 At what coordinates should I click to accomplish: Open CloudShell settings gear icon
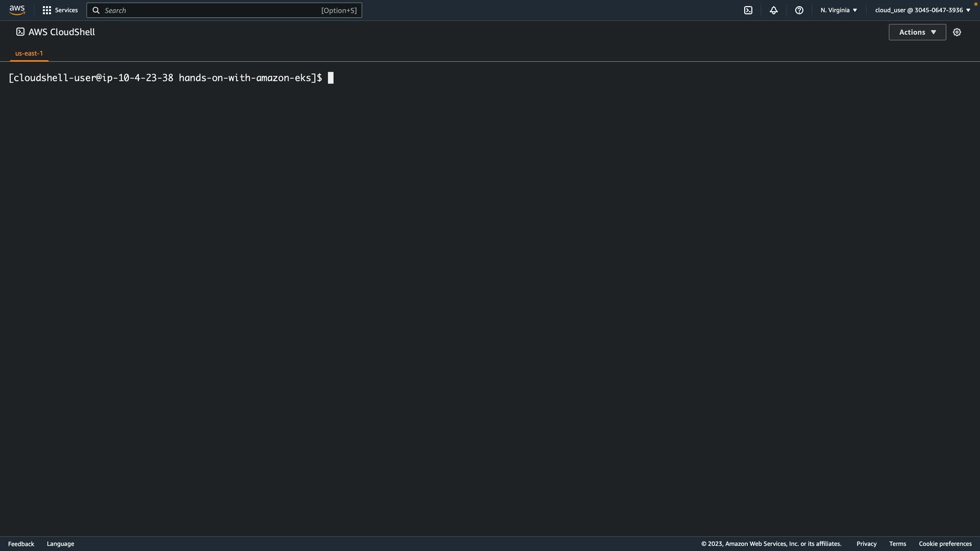tap(957, 32)
